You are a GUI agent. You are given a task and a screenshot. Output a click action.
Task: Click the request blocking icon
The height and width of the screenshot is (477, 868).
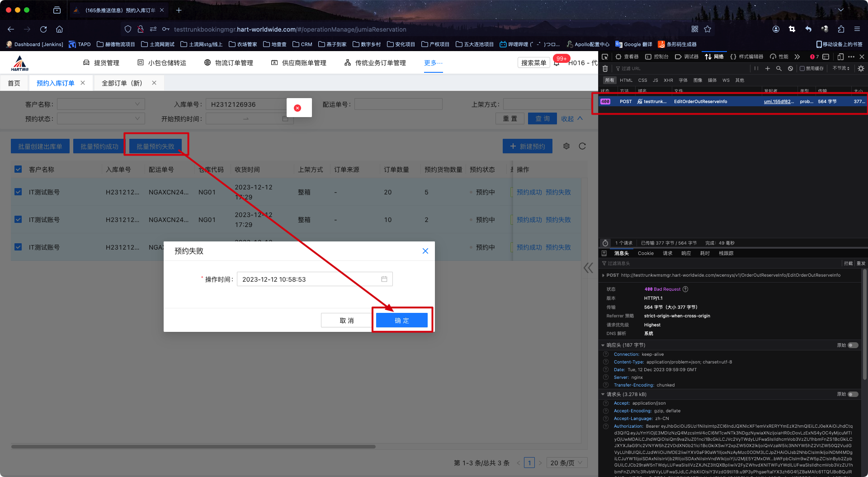[x=790, y=69]
